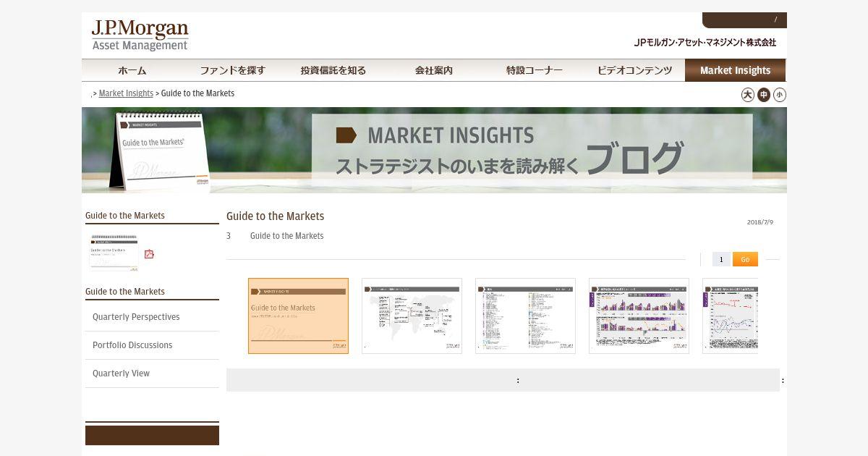Screen dimensions: 868x456
Task: Select the bar charts slide thumbnail
Action: [639, 316]
